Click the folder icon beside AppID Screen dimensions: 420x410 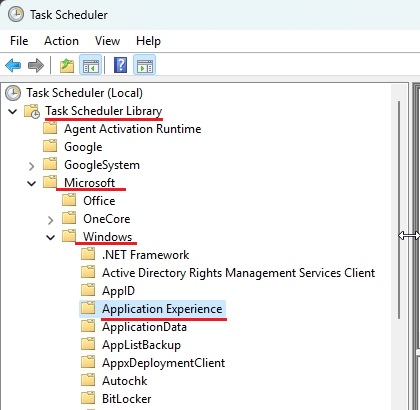tap(88, 290)
